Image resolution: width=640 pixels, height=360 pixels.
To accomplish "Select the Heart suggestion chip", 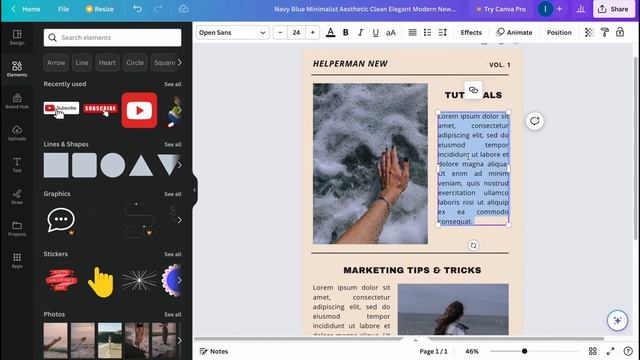I will point(107,62).
